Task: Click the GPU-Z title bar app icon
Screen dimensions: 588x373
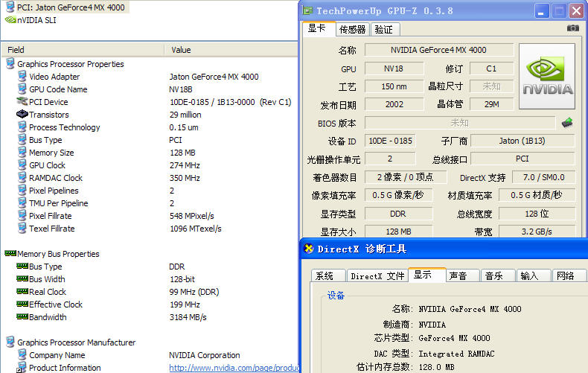Action: pos(308,10)
